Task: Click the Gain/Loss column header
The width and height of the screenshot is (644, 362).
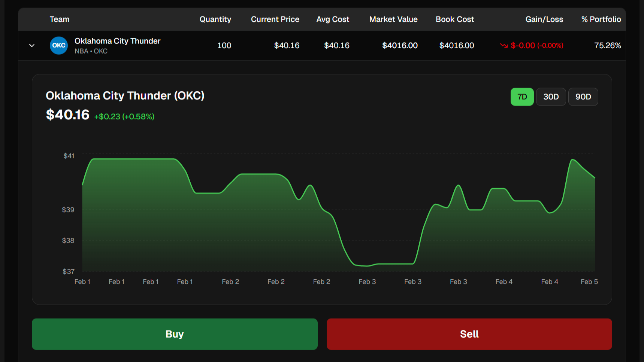Action: pos(544,19)
